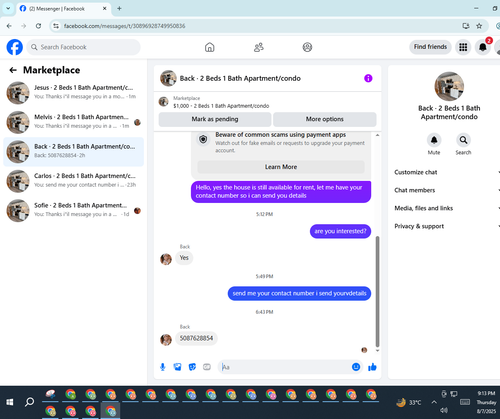View site information icon in address bar
Image resolution: width=500 pixels, height=419 pixels.
pyautogui.click(x=56, y=26)
